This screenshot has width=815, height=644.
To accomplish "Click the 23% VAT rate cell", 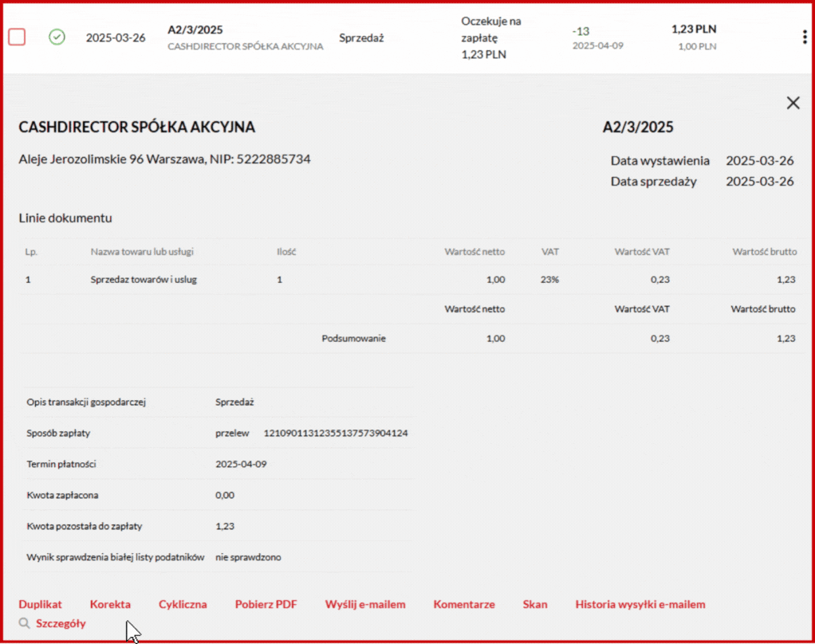I will pyautogui.click(x=549, y=280).
